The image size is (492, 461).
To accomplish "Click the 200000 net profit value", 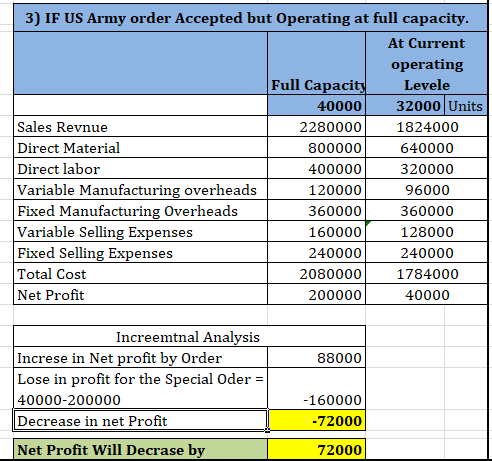I will point(316,295).
